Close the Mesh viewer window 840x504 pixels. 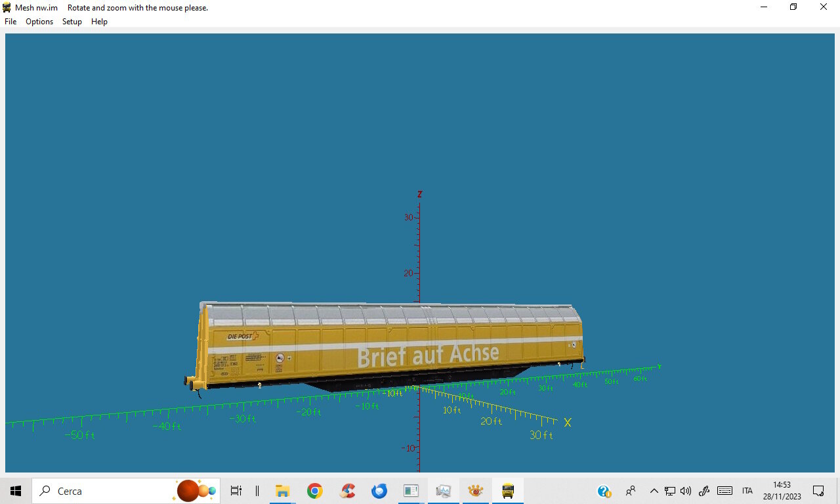click(824, 7)
